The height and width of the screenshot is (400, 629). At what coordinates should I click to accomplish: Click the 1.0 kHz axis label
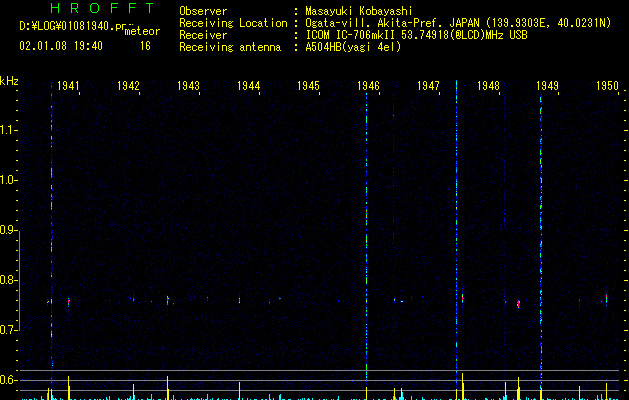(8, 180)
